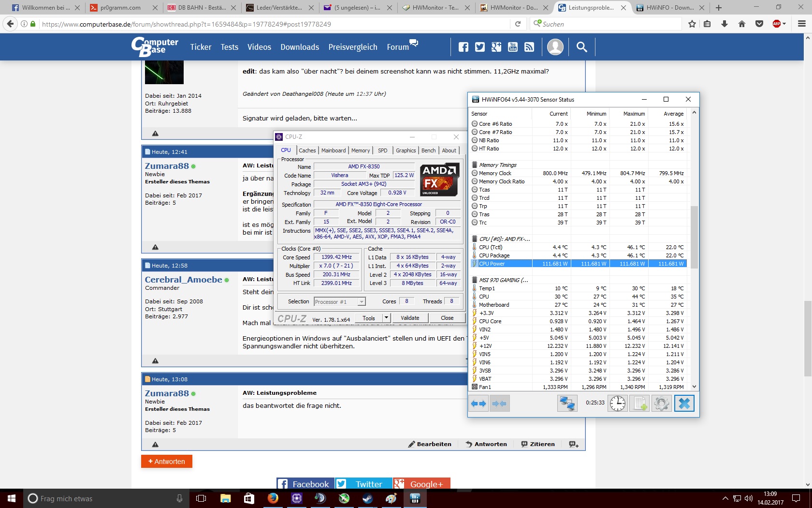Open Steam from the taskbar
Screen dimensions: 812x508
click(x=368, y=498)
